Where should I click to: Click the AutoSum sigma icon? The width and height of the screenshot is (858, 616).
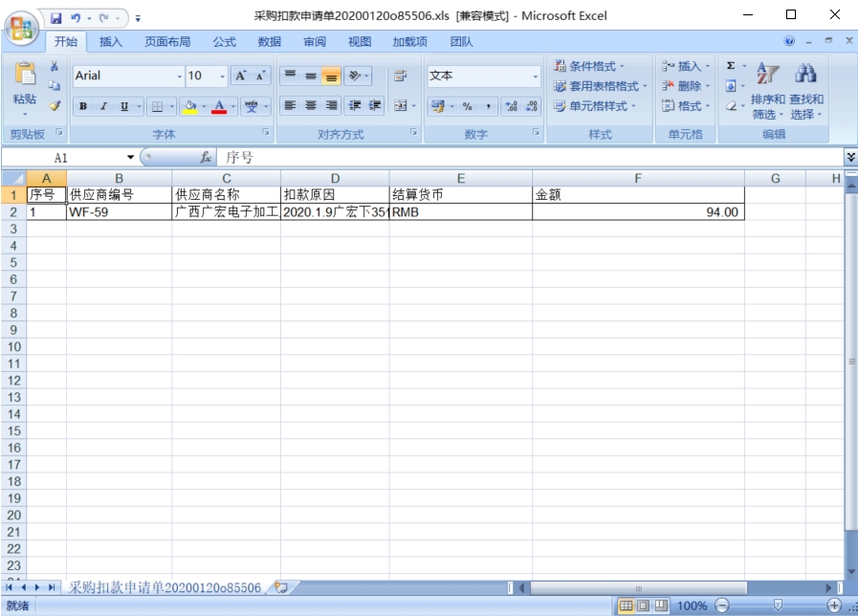(732, 67)
